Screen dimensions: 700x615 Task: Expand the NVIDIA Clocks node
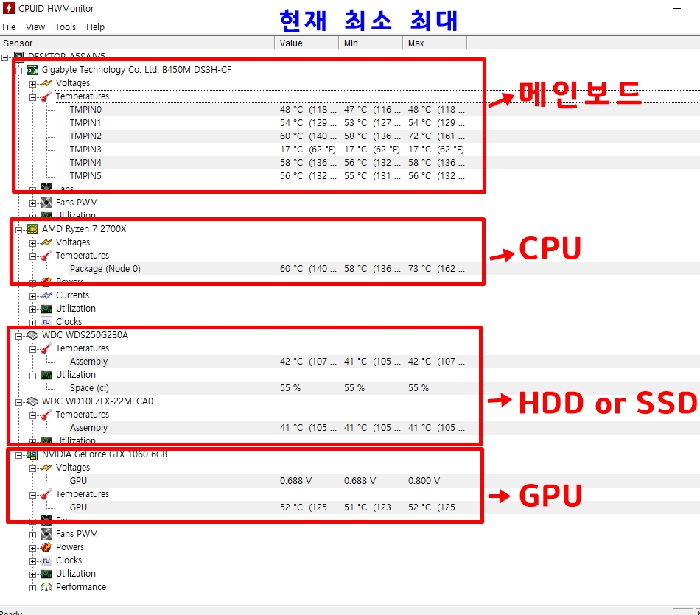click(x=32, y=562)
